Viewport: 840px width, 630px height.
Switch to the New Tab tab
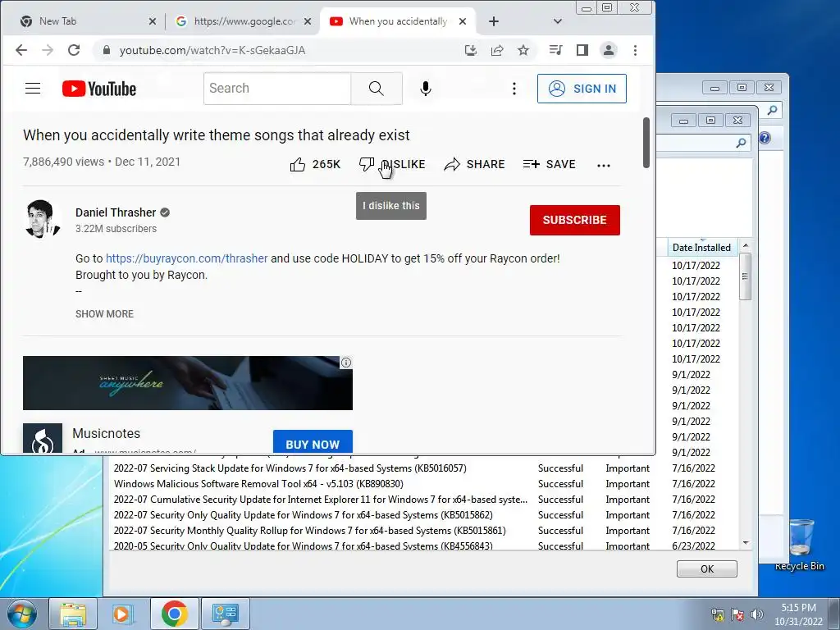pyautogui.click(x=80, y=21)
